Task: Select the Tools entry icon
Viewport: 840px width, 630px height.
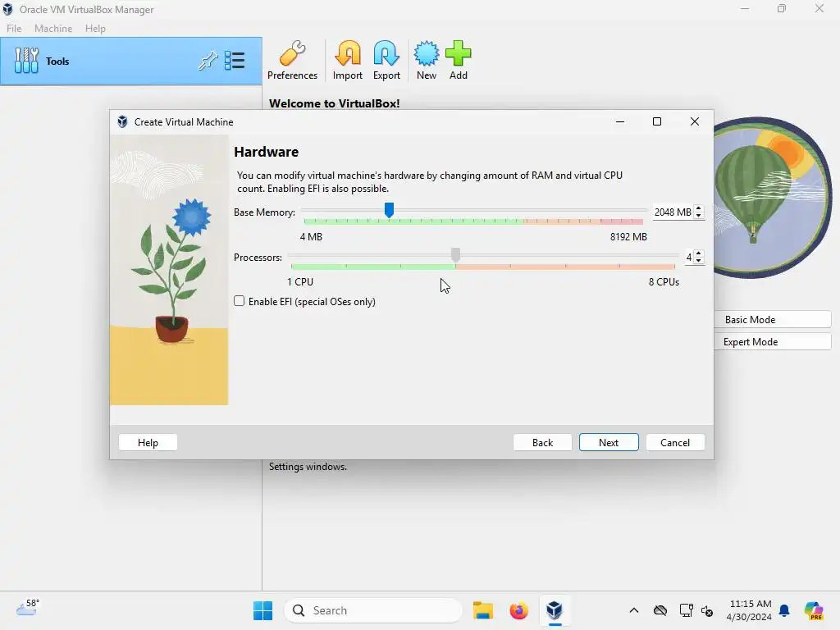Action: click(26, 61)
